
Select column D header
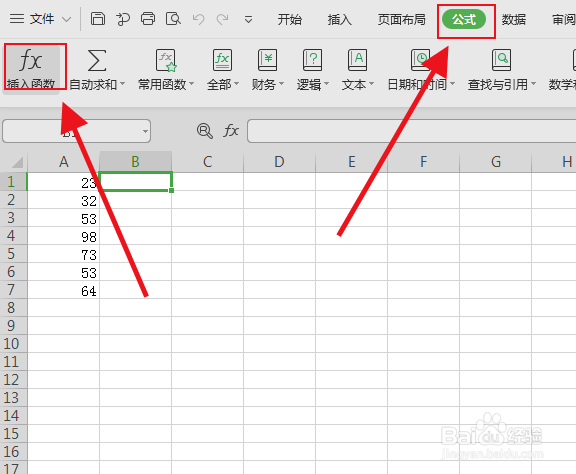coord(279,162)
